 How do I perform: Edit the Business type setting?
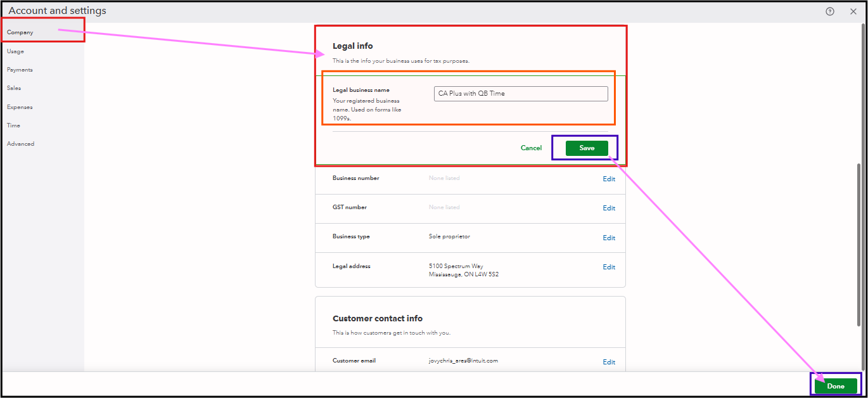tap(609, 238)
